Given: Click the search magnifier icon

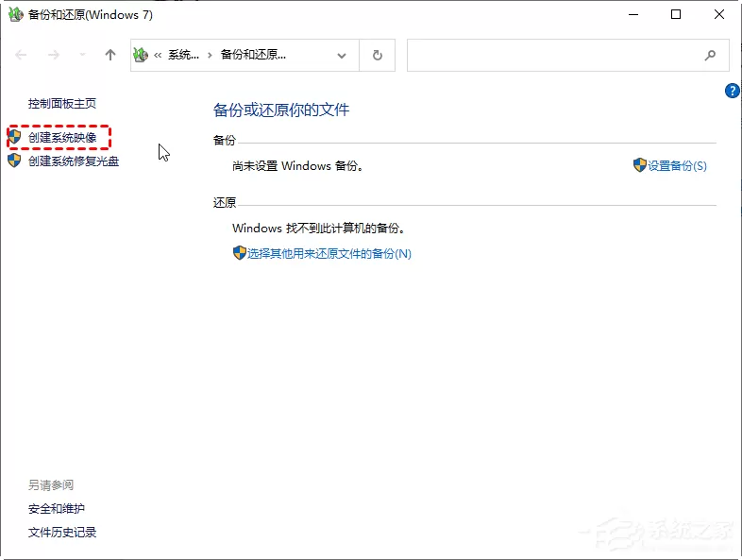Looking at the screenshot, I should click(x=710, y=56).
